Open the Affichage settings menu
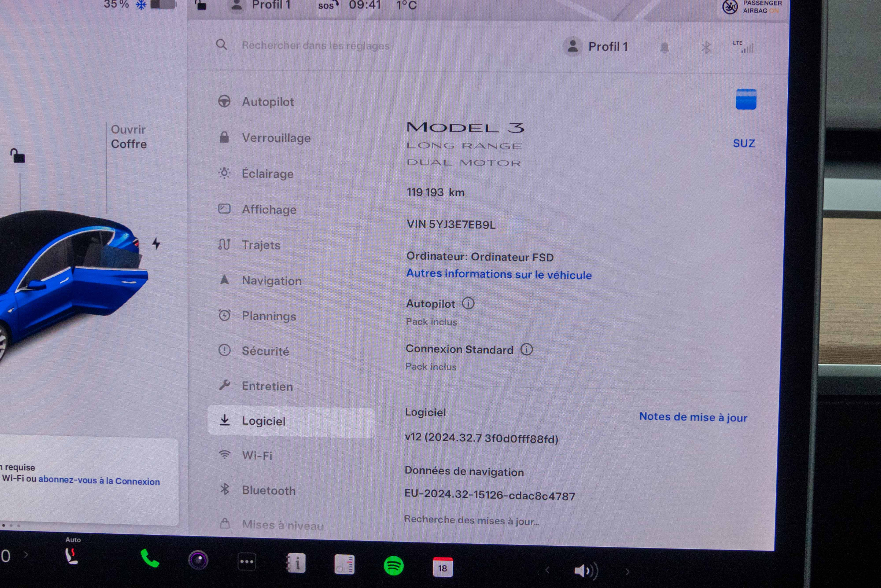881x588 pixels. click(258, 209)
